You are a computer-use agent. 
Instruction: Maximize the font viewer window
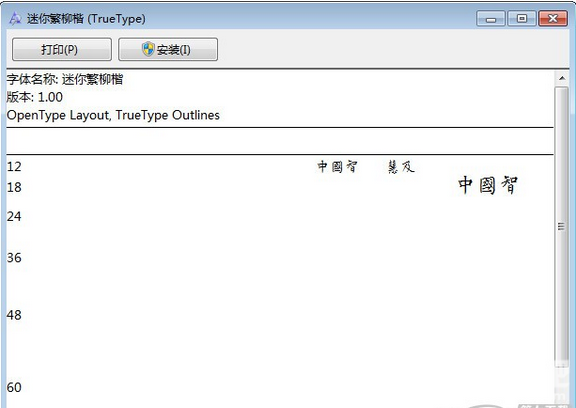[x=522, y=18]
